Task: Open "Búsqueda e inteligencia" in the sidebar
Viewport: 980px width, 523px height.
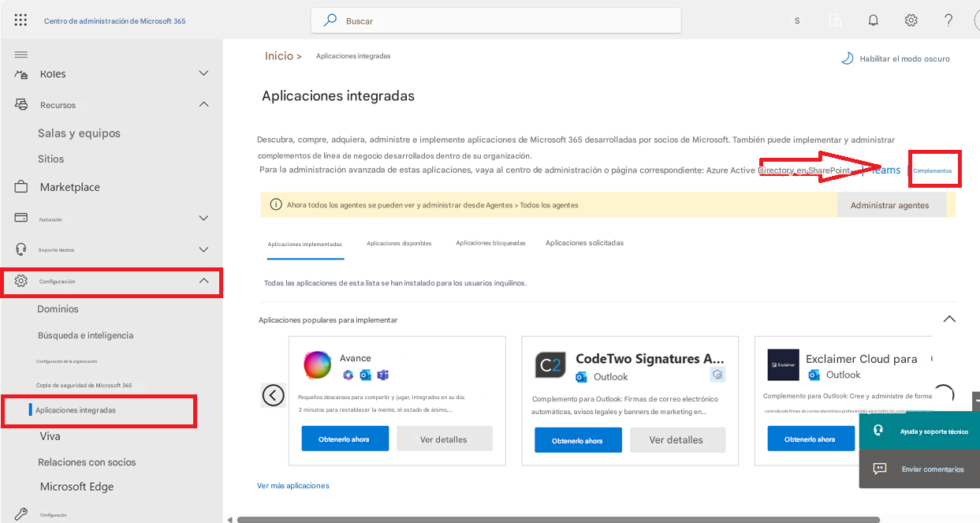Action: (x=85, y=335)
